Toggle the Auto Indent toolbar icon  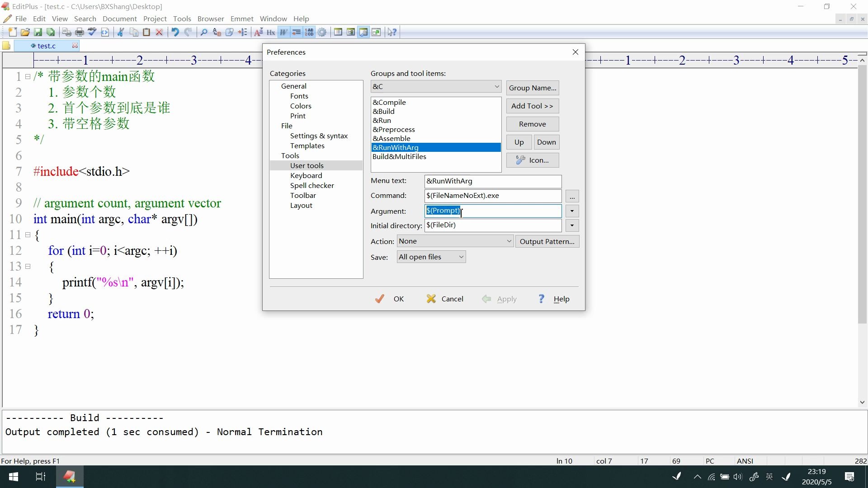297,32
